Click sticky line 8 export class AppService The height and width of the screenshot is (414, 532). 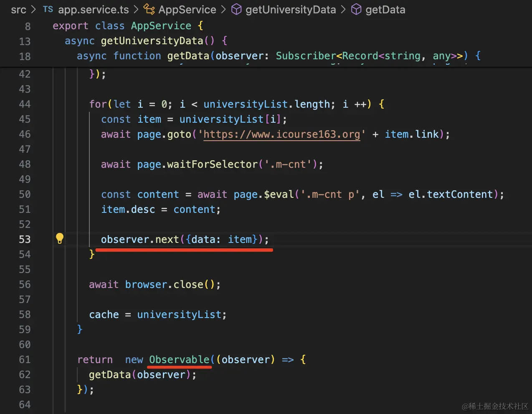(128, 26)
